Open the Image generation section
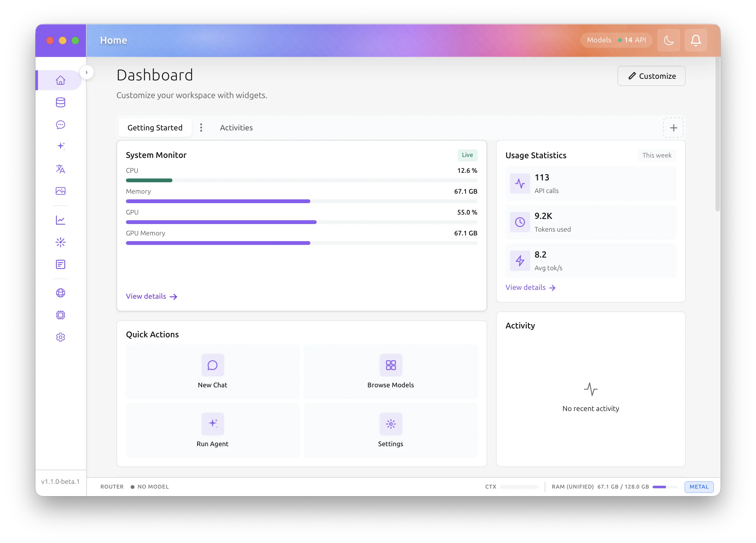 click(x=60, y=191)
